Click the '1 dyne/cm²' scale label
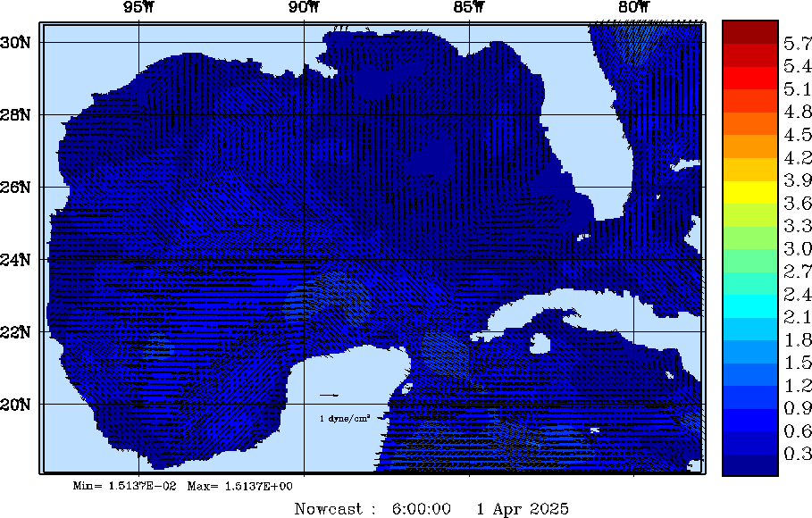 (x=345, y=418)
